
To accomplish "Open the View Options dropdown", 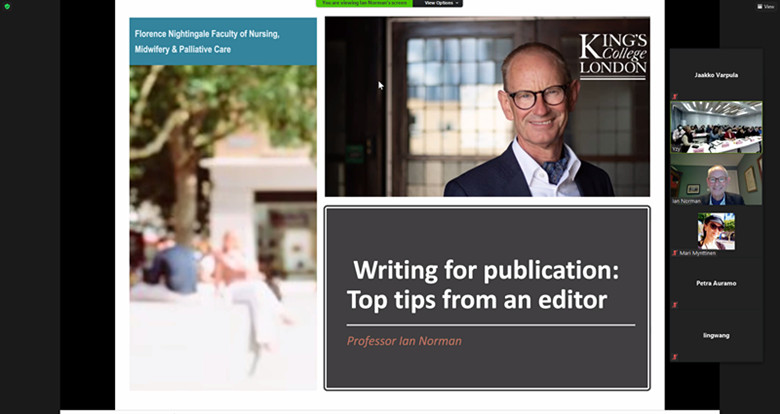I will click(438, 3).
